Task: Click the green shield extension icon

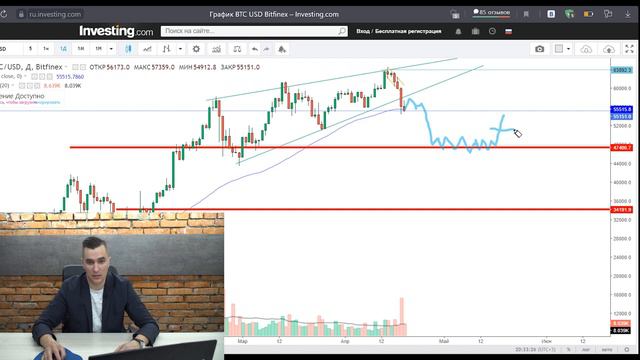Action: [569, 14]
